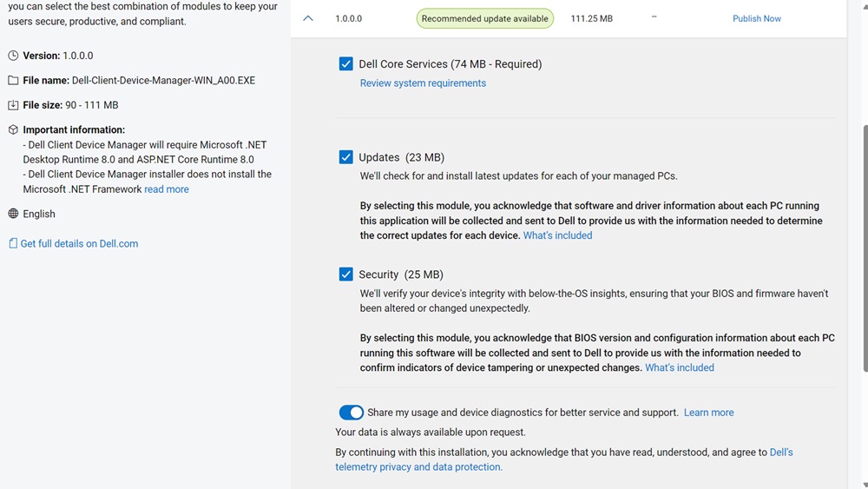Viewport: 868px width, 489px height.
Task: Open Review system requirements link
Action: pyautogui.click(x=423, y=83)
